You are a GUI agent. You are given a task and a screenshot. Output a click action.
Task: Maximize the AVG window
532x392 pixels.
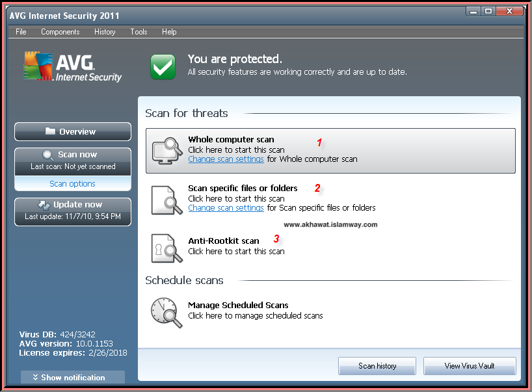[488, 12]
